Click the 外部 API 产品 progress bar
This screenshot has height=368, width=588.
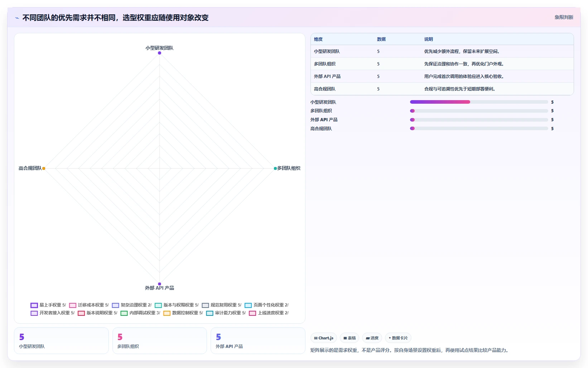479,120
